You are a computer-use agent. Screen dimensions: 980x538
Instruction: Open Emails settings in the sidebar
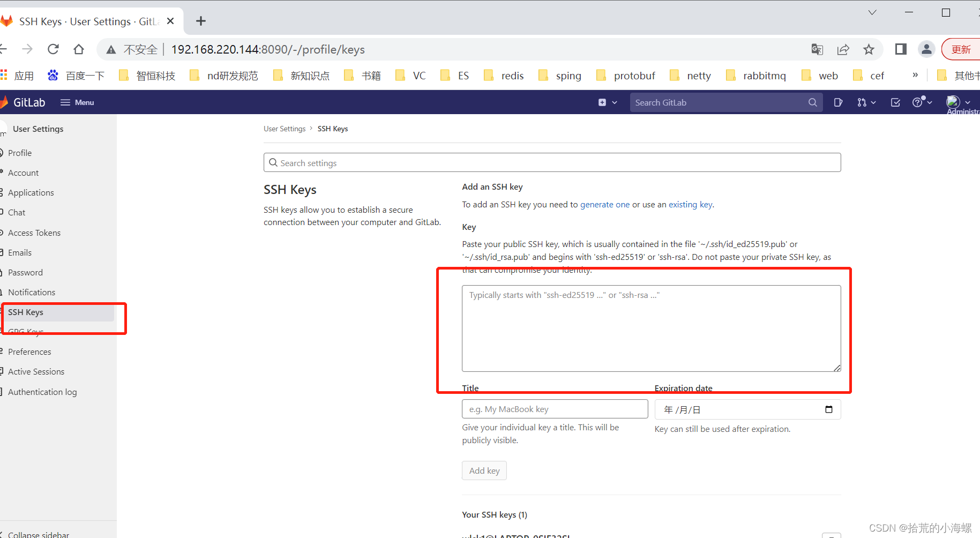(x=20, y=252)
